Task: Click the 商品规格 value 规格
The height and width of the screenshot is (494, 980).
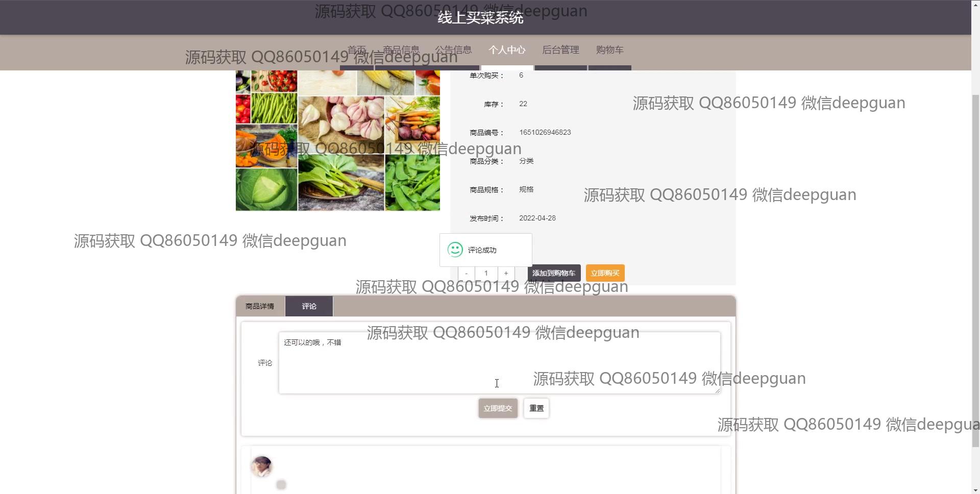Action: click(x=526, y=189)
